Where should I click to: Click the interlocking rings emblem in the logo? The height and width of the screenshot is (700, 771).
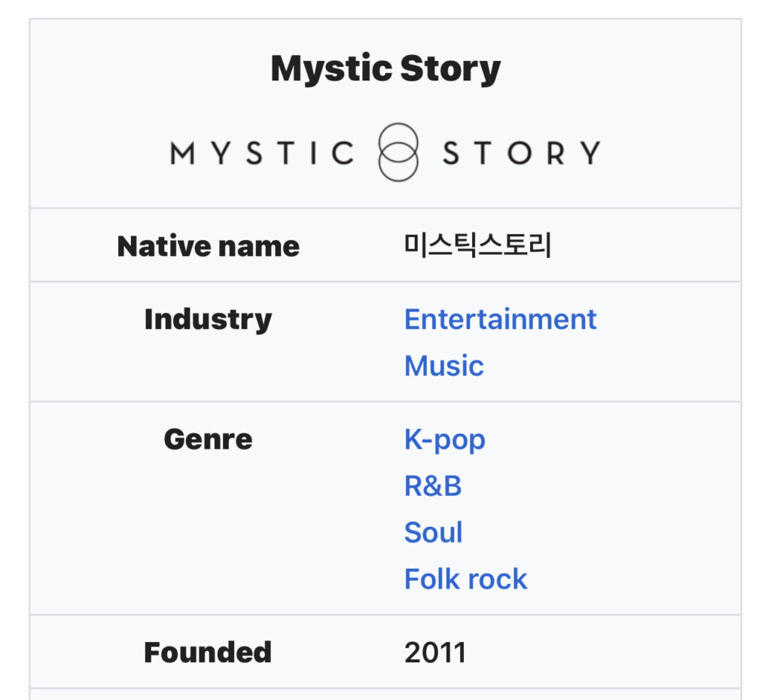tap(398, 152)
